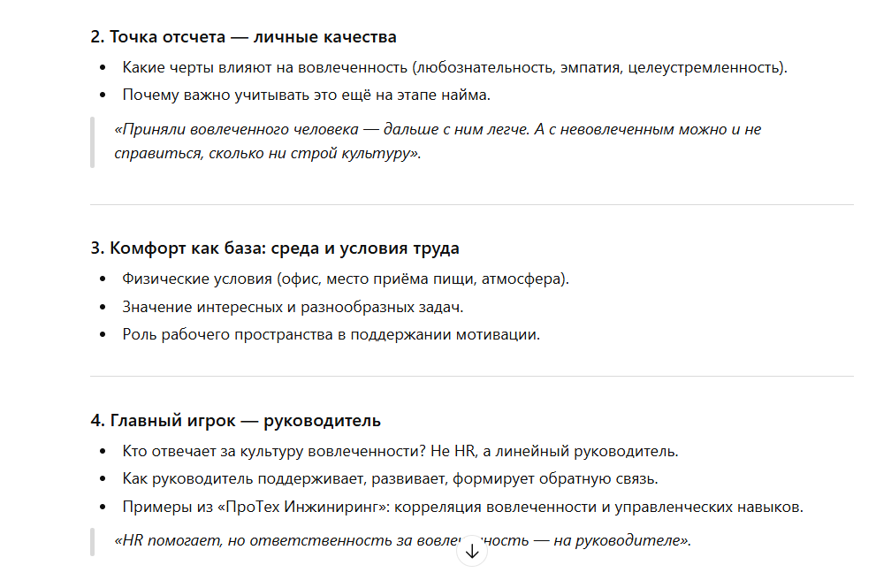Click the heading "3. Комфорт как база"

coord(275,248)
